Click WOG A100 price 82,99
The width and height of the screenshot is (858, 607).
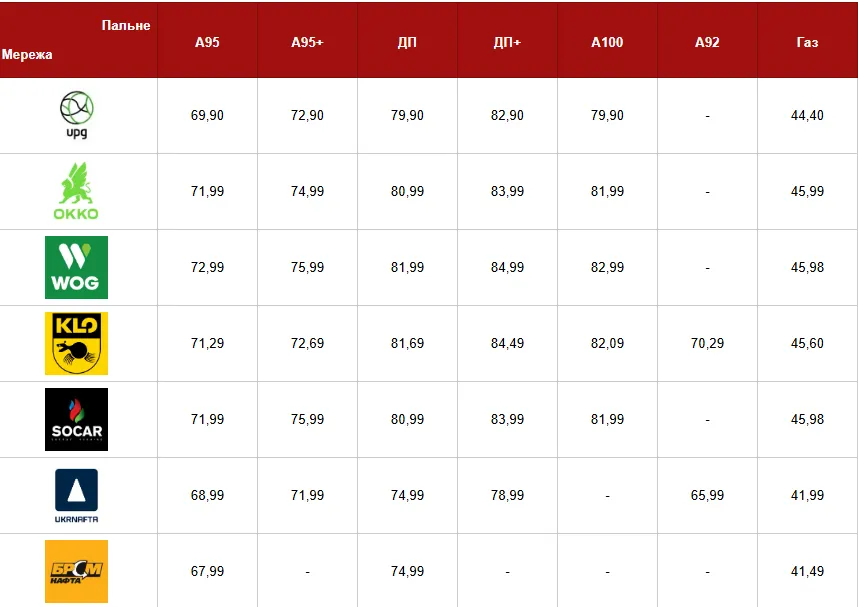[607, 268]
